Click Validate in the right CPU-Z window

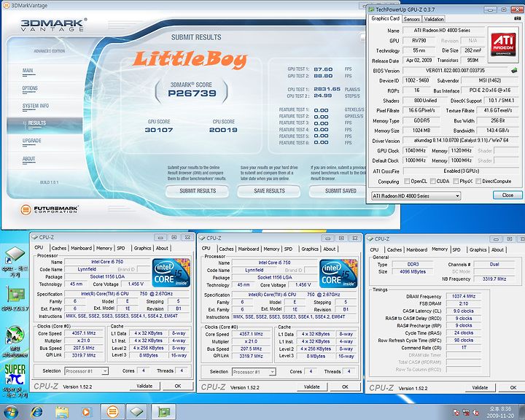tap(480, 387)
